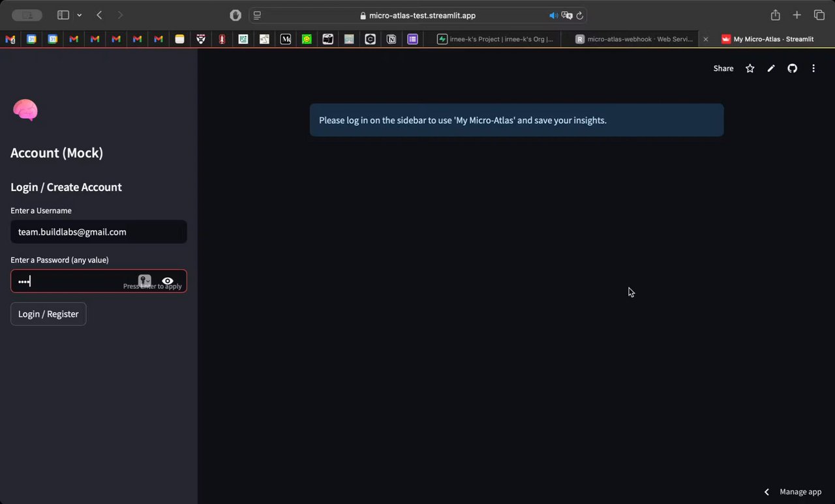
Task: Click the translate page icon
Action: [x=567, y=15]
